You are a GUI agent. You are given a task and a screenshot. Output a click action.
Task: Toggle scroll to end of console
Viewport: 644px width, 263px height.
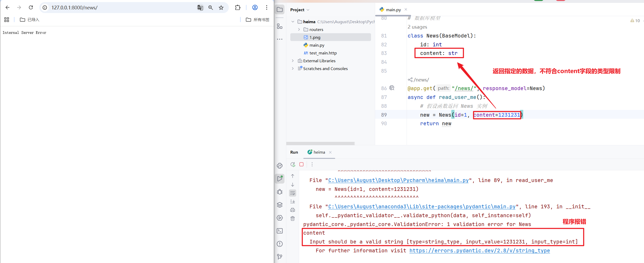(x=293, y=202)
